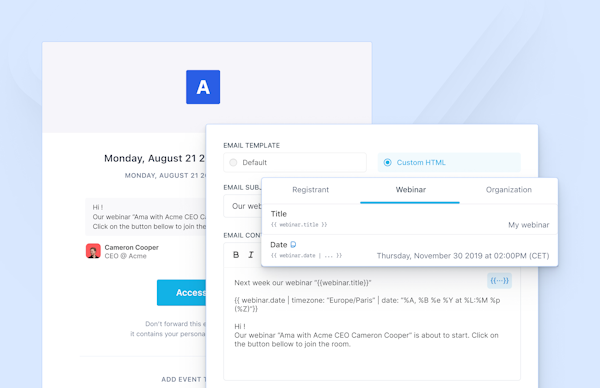Screen dimensions: 600x388
Task: Click Cameron Cooper's avatar picture
Action: [x=93, y=251]
